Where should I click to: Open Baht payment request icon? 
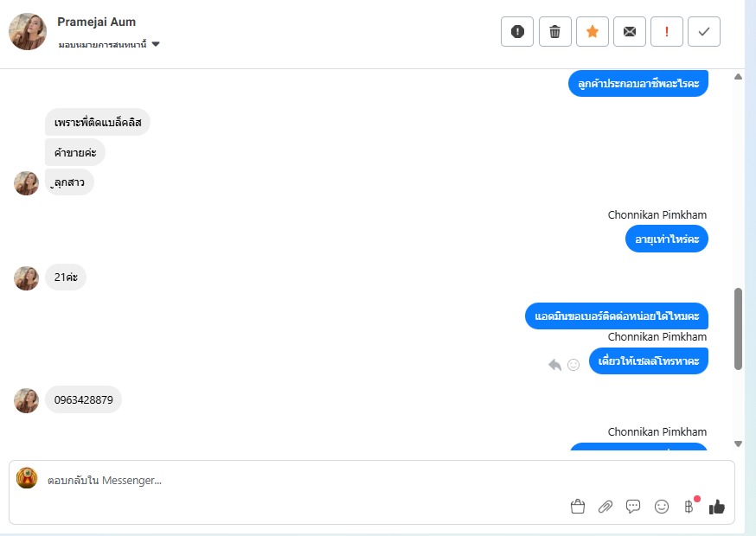point(689,507)
